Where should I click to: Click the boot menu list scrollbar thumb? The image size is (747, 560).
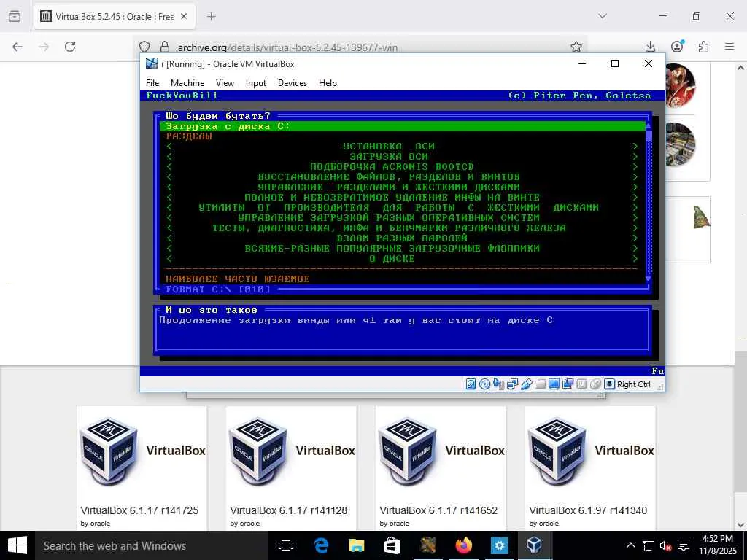point(648,136)
